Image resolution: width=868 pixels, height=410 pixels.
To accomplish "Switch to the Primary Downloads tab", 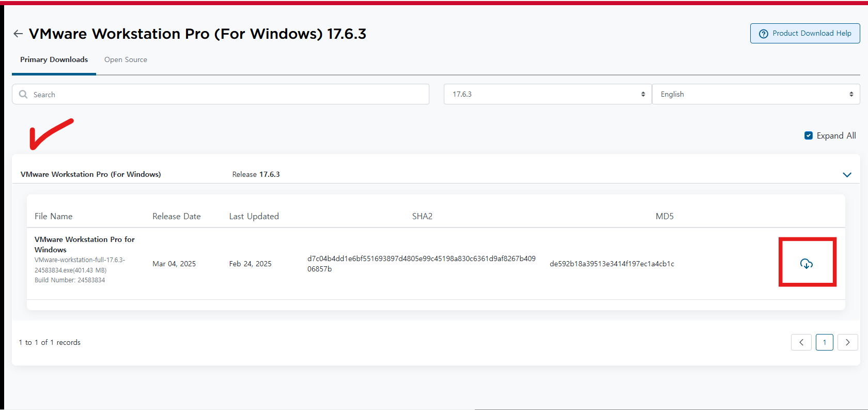I will pos(54,59).
